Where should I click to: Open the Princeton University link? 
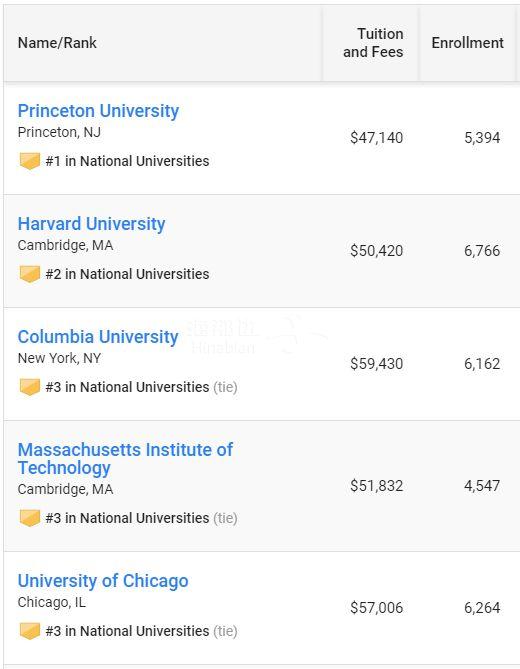click(98, 111)
